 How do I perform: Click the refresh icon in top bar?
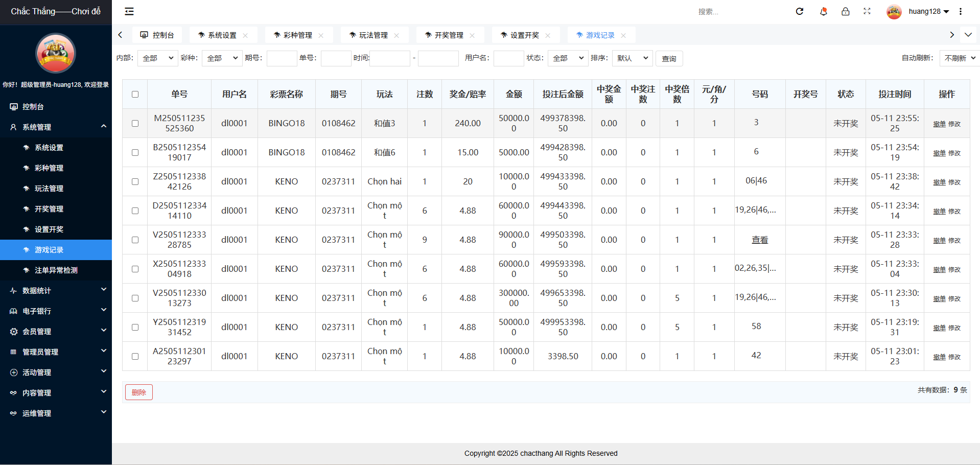[x=800, y=11]
